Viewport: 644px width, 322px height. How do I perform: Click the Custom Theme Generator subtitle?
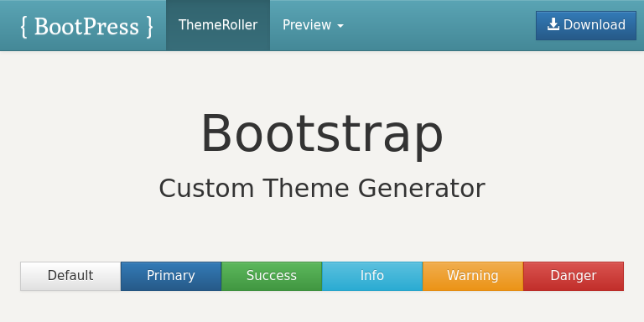click(322, 188)
